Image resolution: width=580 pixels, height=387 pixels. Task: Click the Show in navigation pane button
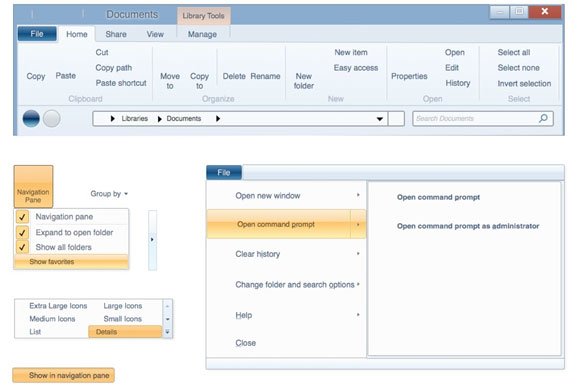pyautogui.click(x=64, y=375)
